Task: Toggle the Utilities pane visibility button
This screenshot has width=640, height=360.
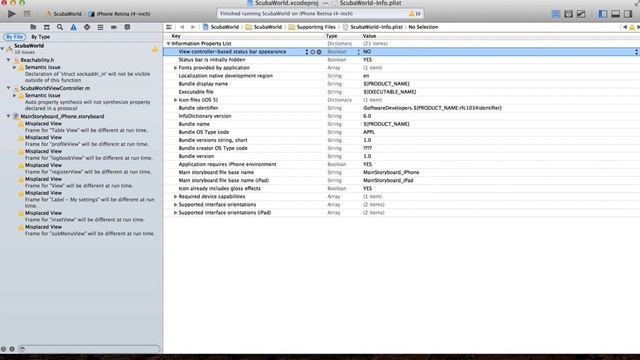Action: pos(628,14)
